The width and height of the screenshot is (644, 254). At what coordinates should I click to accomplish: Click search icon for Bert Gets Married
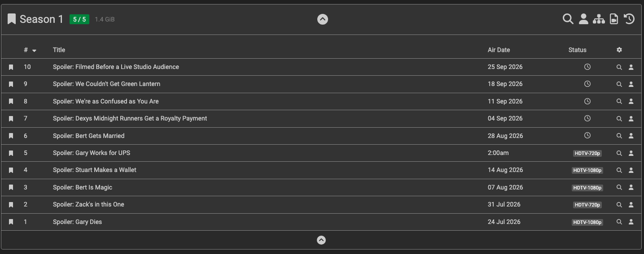[619, 136]
